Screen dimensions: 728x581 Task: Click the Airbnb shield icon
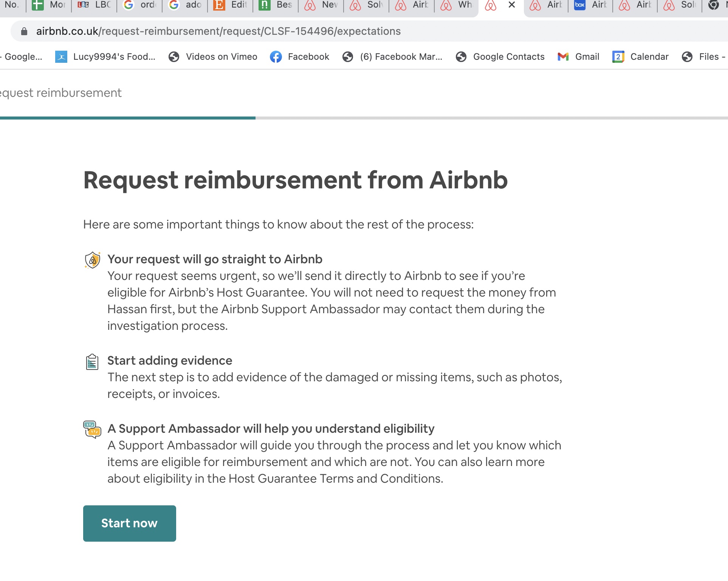(x=92, y=260)
